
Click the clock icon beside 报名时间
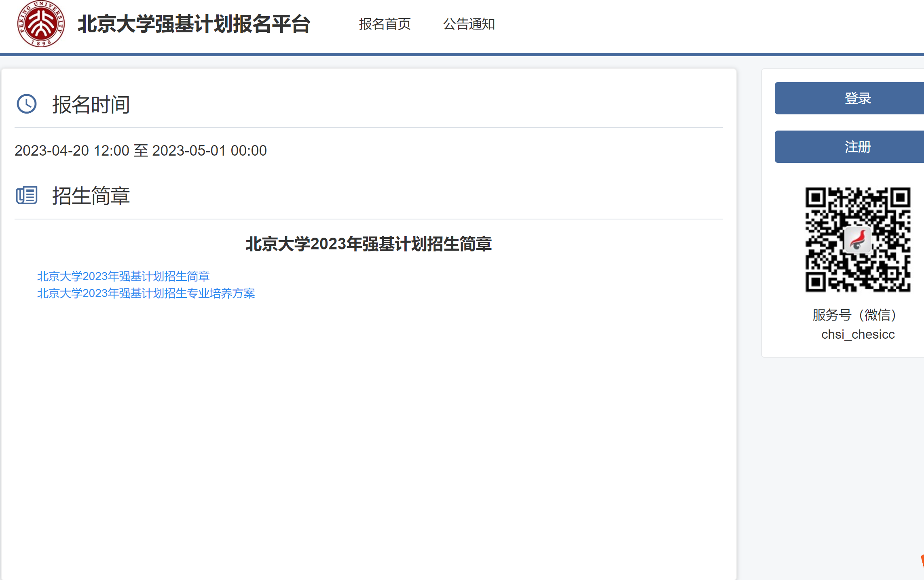pos(27,104)
